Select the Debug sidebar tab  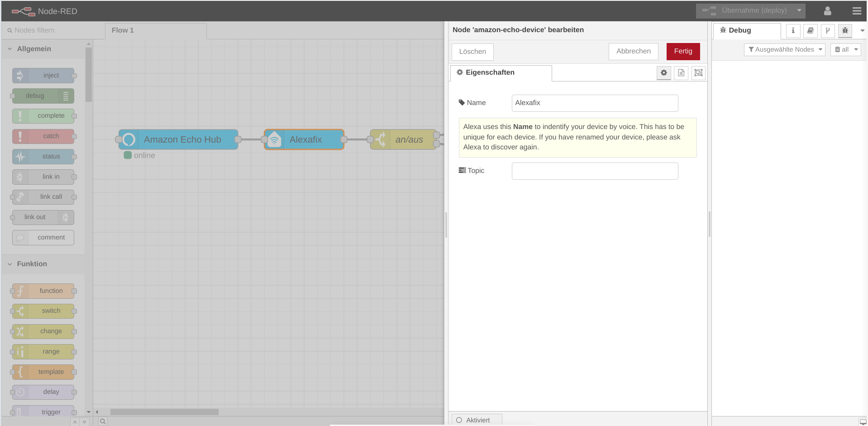[x=747, y=30]
